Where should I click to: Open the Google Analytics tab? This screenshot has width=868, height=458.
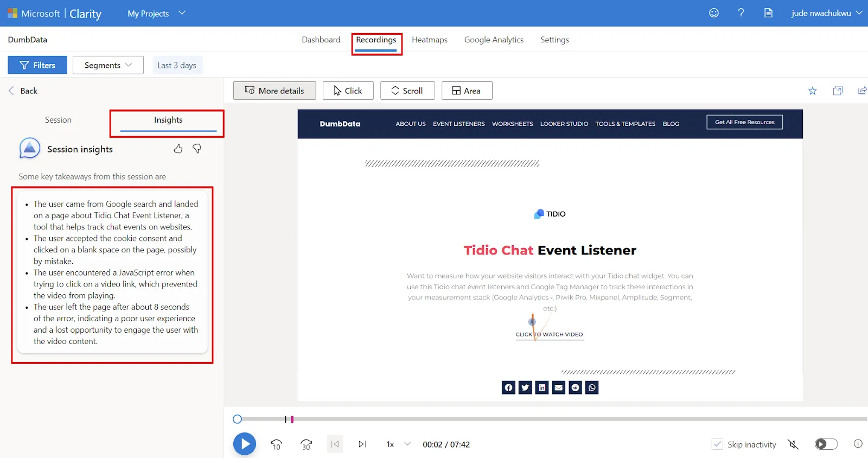click(x=494, y=40)
